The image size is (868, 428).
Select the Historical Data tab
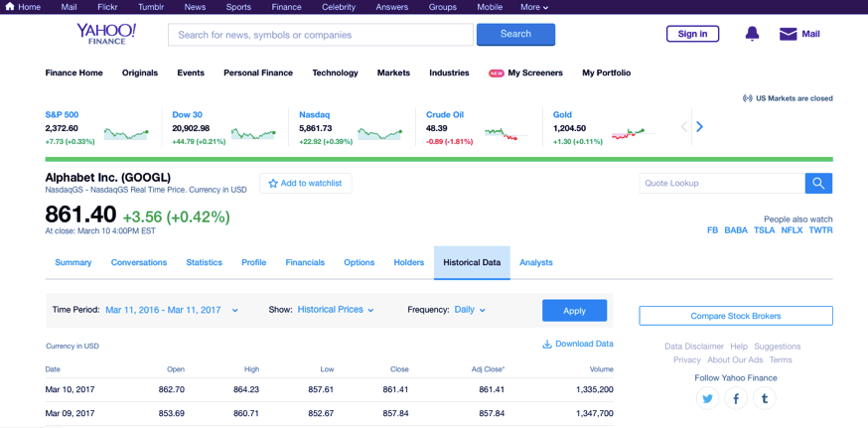tap(472, 262)
